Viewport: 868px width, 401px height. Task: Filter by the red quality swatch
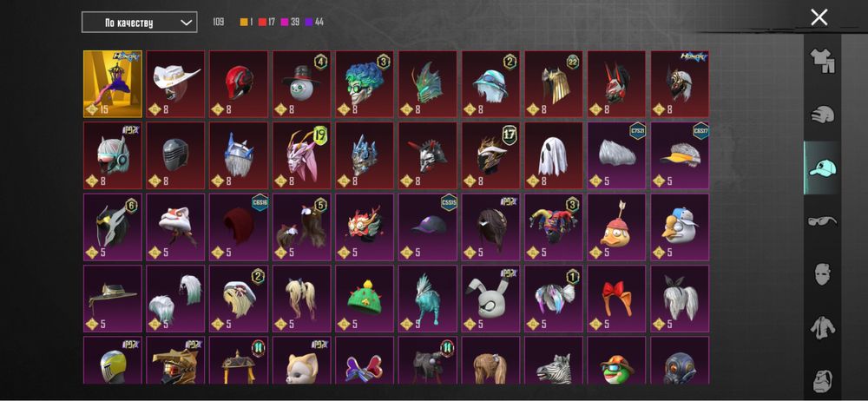click(261, 23)
